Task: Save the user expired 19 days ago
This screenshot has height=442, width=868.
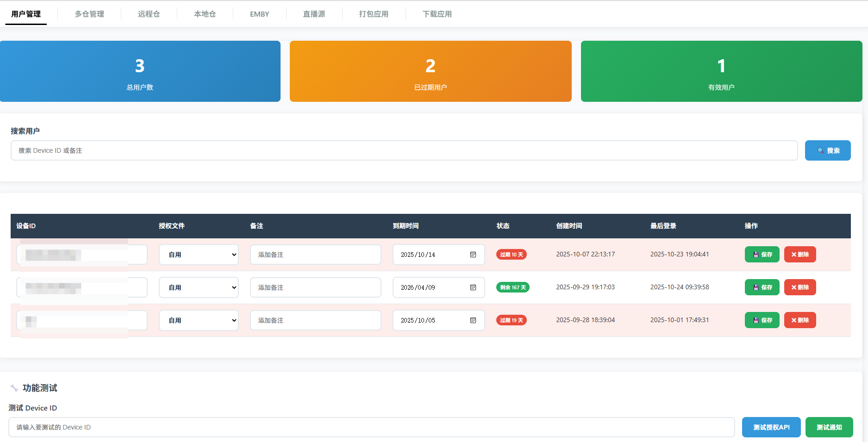Action: point(762,320)
